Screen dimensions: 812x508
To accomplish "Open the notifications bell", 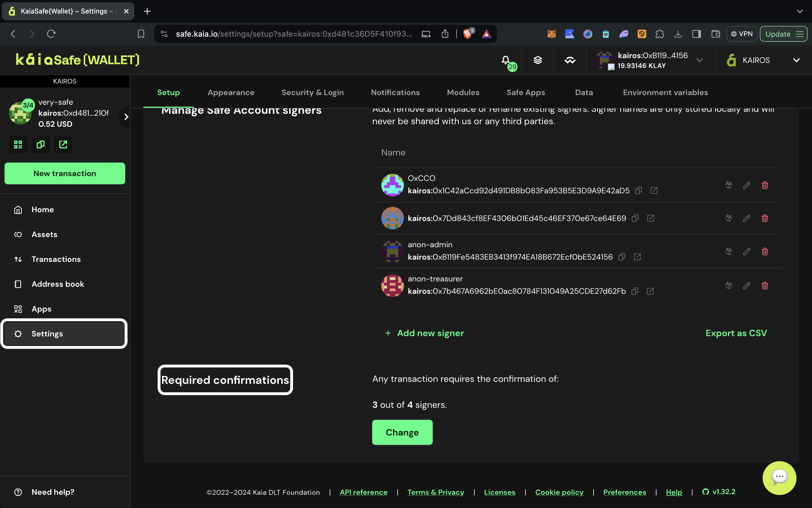I will point(505,60).
